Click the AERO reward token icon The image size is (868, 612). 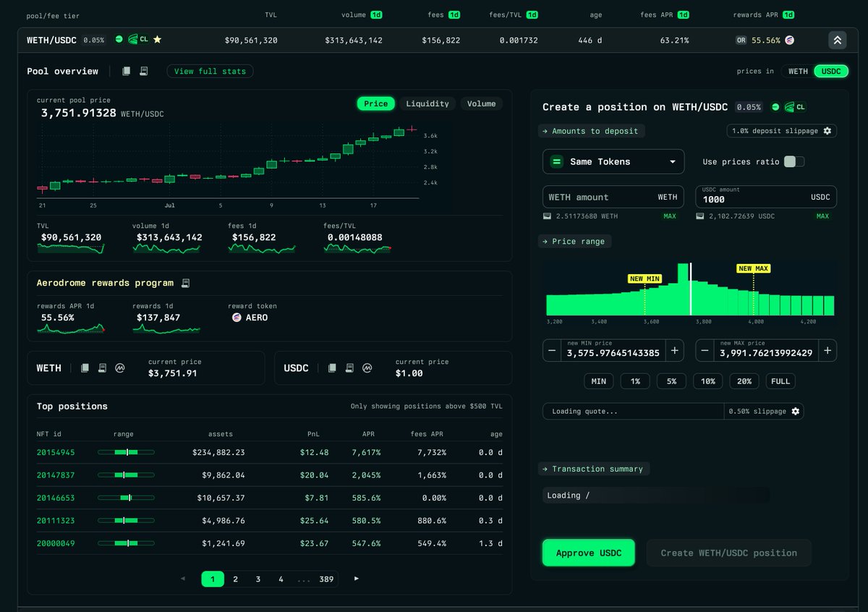pyautogui.click(x=237, y=318)
